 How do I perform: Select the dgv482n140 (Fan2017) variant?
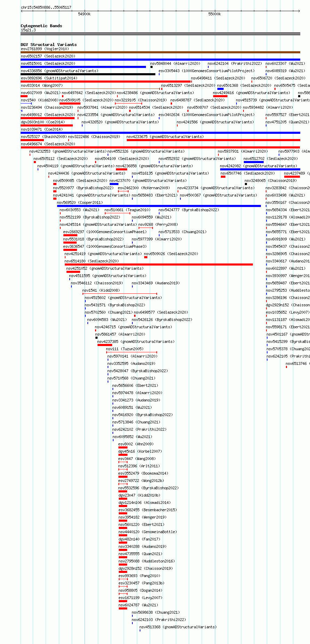point(139,539)
